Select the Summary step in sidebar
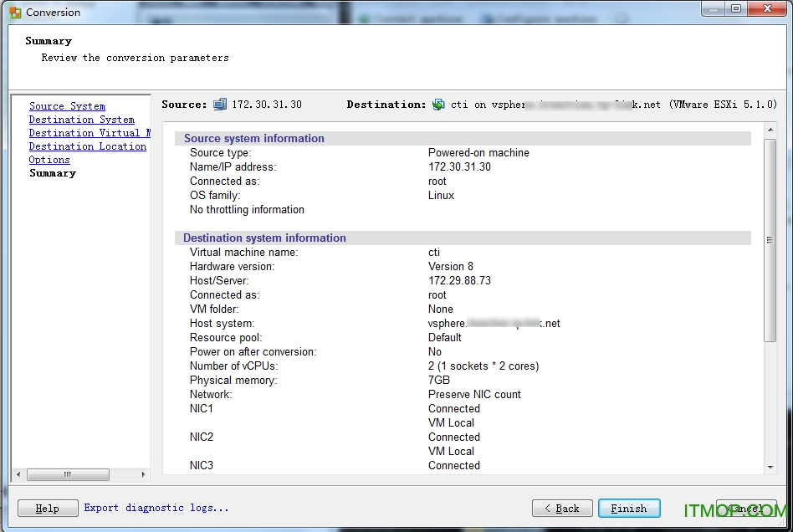This screenshot has width=793, height=532. coord(53,173)
